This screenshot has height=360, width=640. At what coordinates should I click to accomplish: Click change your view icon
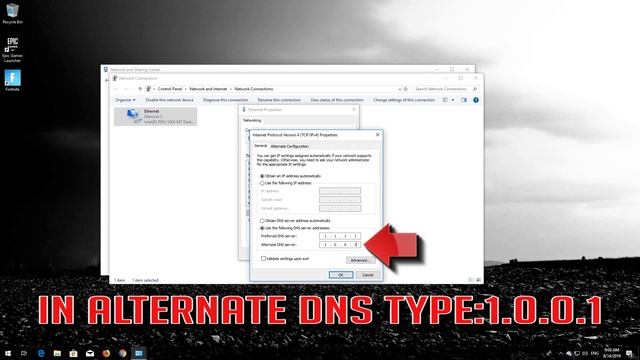445,100
